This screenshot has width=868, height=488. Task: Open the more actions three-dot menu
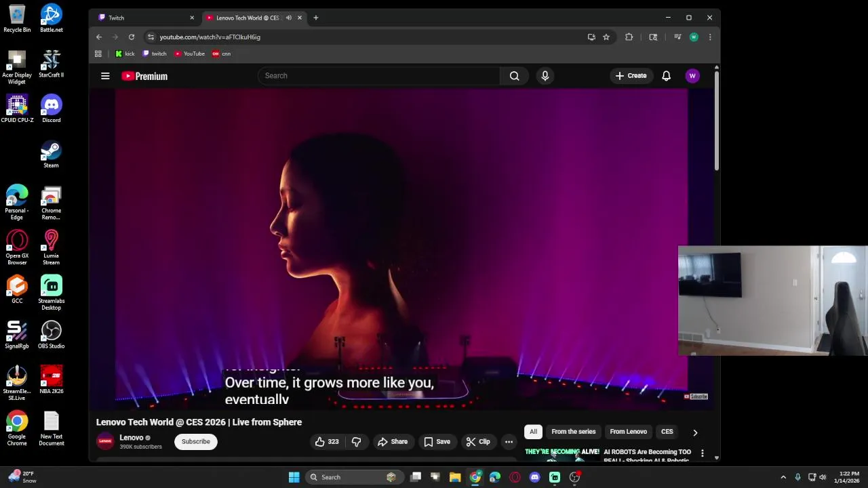tap(509, 442)
